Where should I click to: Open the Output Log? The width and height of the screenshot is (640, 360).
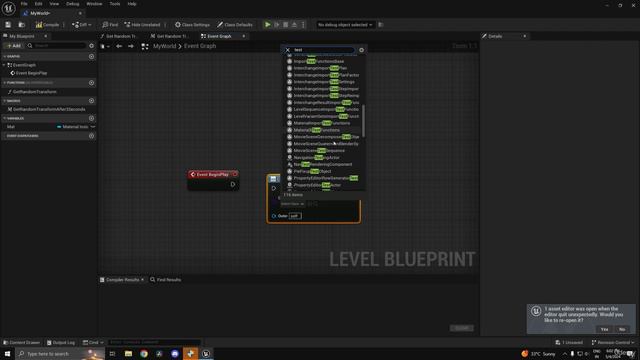tap(61, 342)
